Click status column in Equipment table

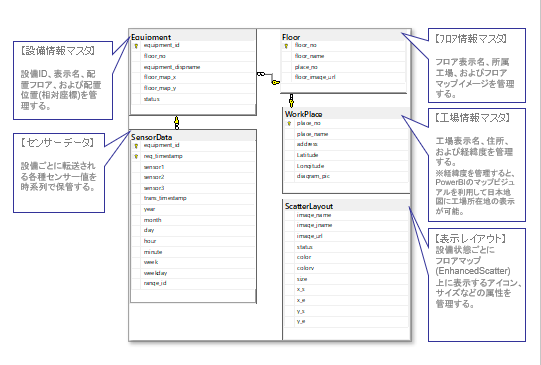point(152,99)
